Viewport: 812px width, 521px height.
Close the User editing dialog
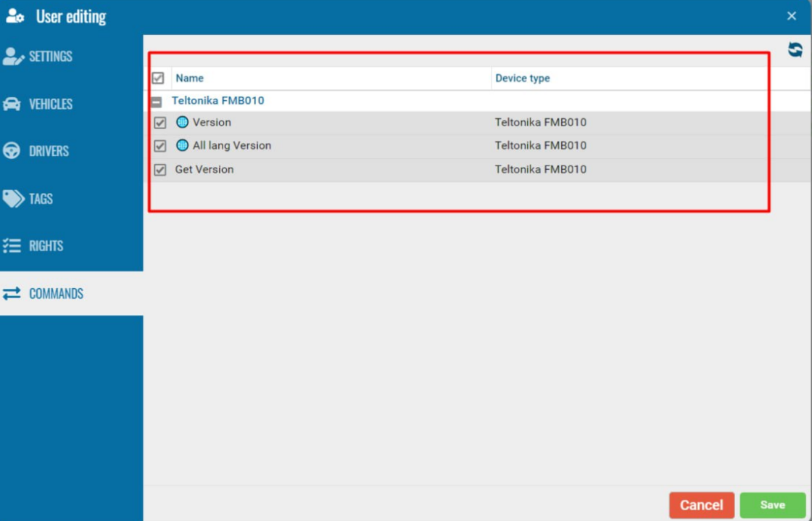coord(791,16)
